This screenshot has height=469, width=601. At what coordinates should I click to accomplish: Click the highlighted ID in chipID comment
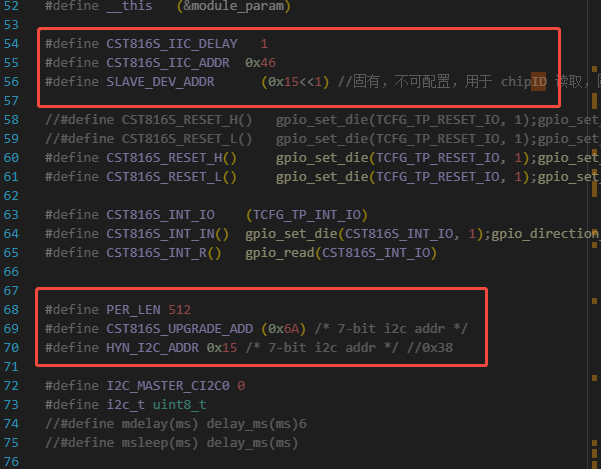click(x=539, y=82)
